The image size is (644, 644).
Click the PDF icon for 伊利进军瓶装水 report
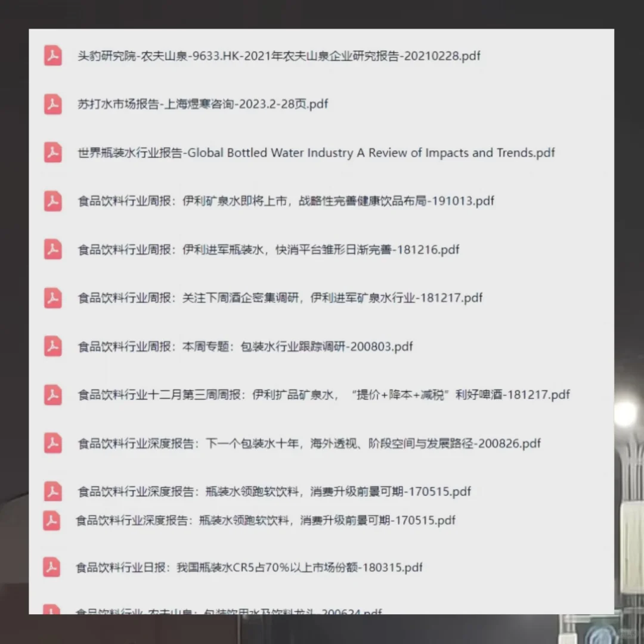pyautogui.click(x=52, y=249)
